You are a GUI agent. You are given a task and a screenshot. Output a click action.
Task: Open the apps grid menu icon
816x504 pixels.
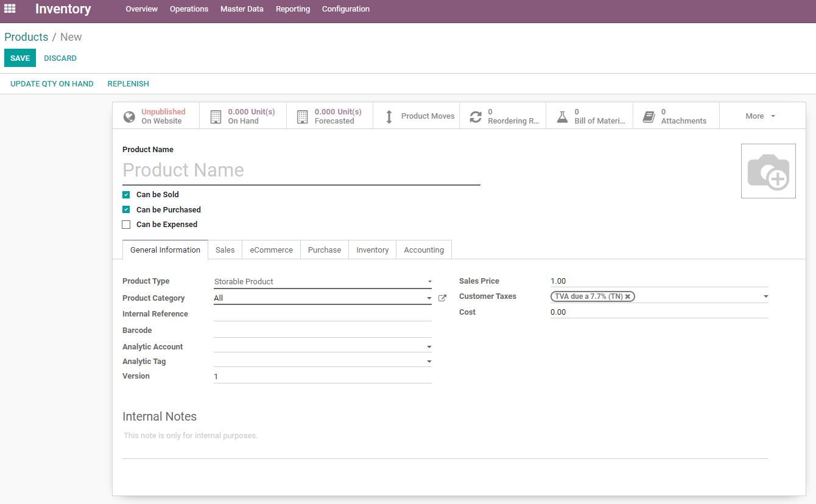[10, 9]
